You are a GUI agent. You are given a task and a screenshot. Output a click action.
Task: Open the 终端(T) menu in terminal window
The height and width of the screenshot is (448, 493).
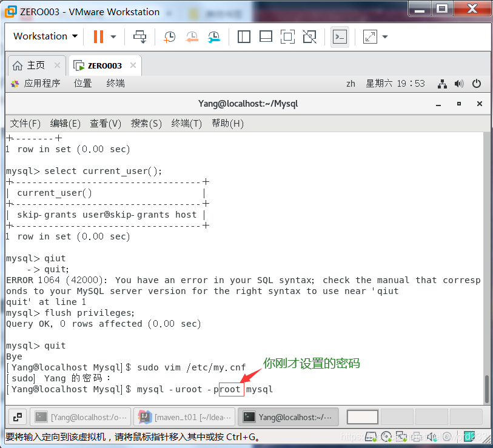(186, 124)
